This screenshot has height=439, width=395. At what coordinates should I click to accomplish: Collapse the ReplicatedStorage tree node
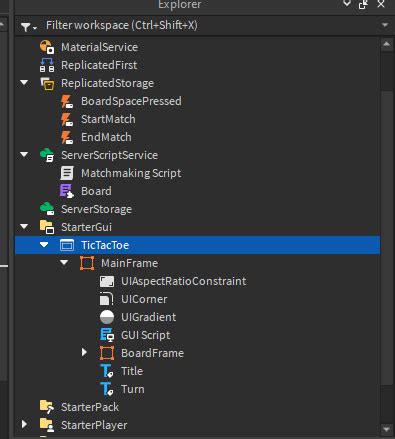click(24, 82)
